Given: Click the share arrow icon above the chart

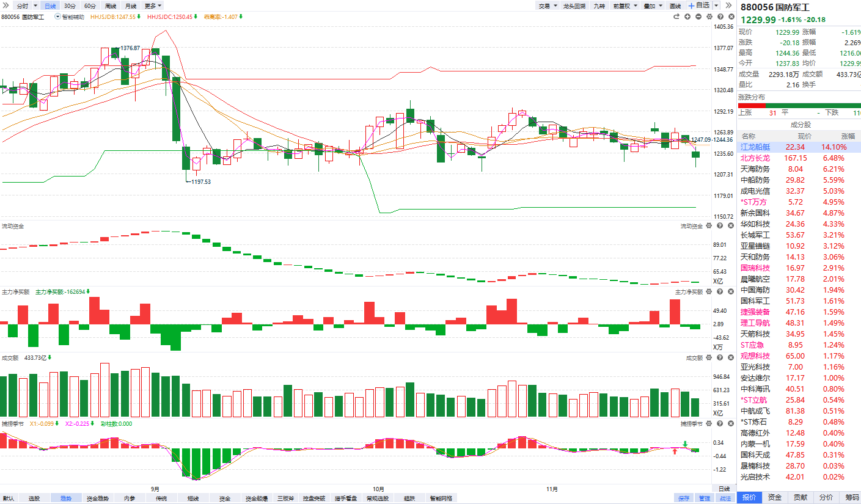Looking at the screenshot, I should pos(676,16).
